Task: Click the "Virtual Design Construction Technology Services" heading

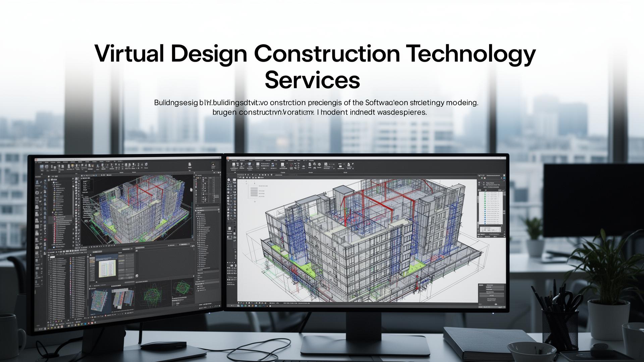Action: pos(315,67)
